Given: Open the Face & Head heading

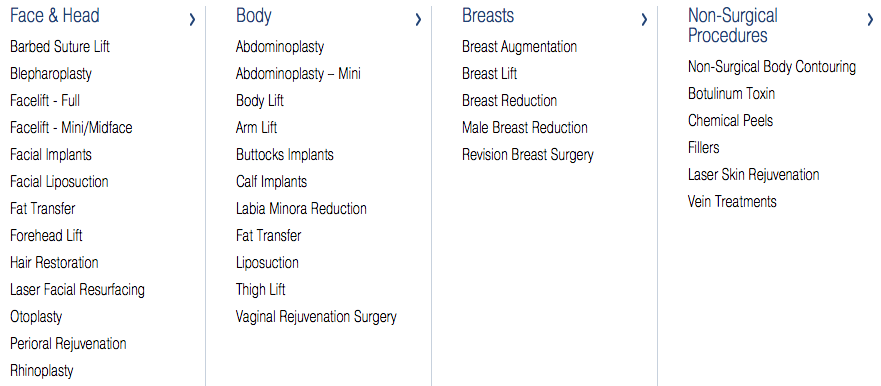Looking at the screenshot, I should tap(55, 16).
